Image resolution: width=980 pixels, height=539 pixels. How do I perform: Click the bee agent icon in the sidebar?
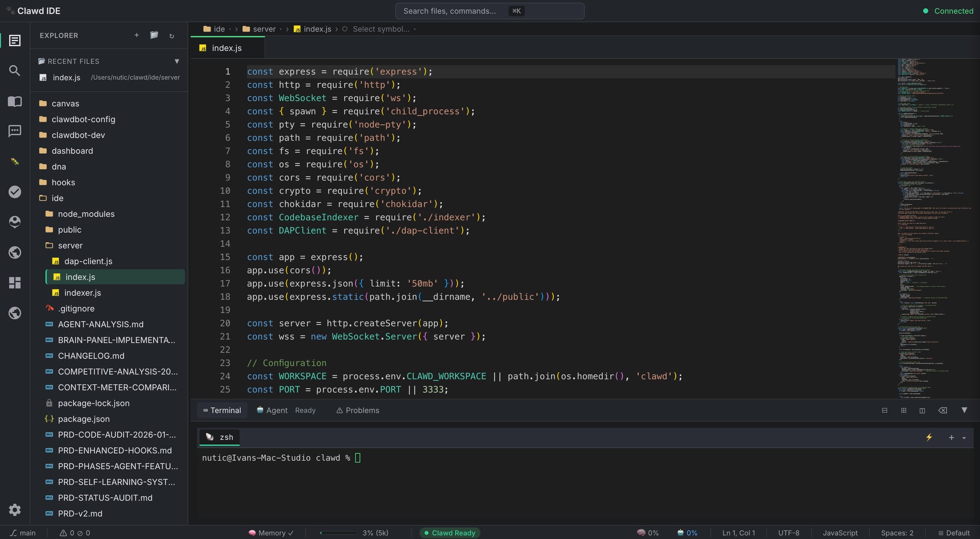point(15,162)
